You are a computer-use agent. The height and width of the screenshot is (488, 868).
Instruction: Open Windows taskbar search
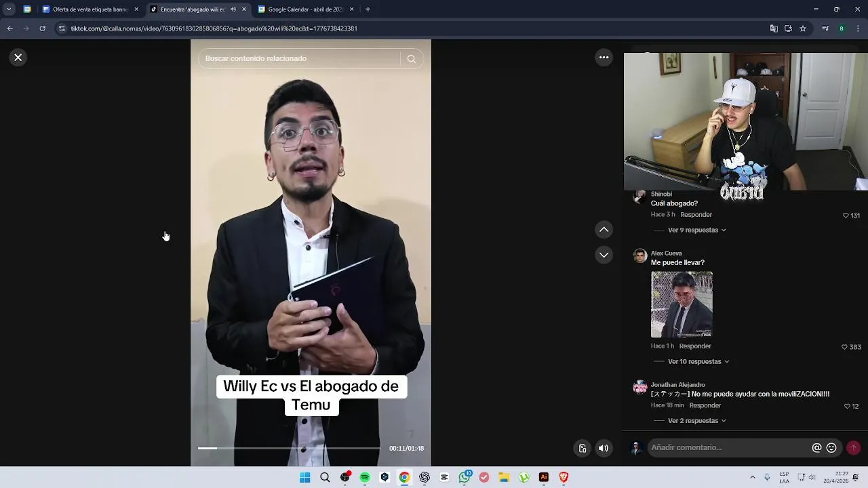click(x=325, y=477)
